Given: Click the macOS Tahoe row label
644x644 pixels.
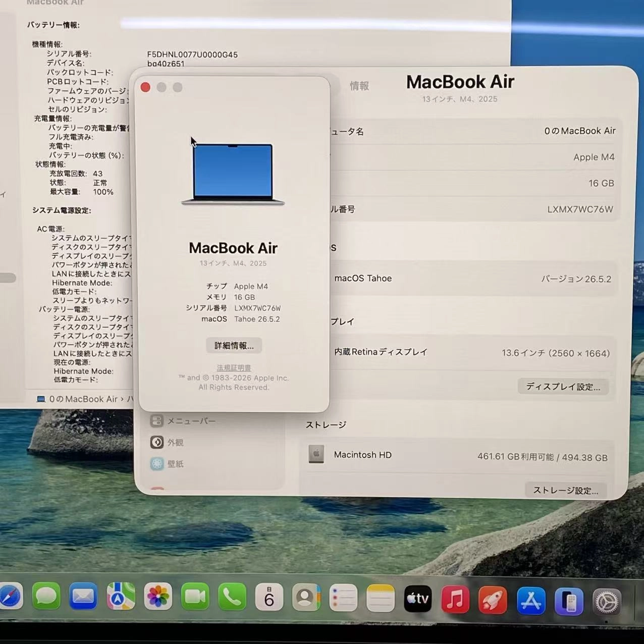Looking at the screenshot, I should (363, 278).
